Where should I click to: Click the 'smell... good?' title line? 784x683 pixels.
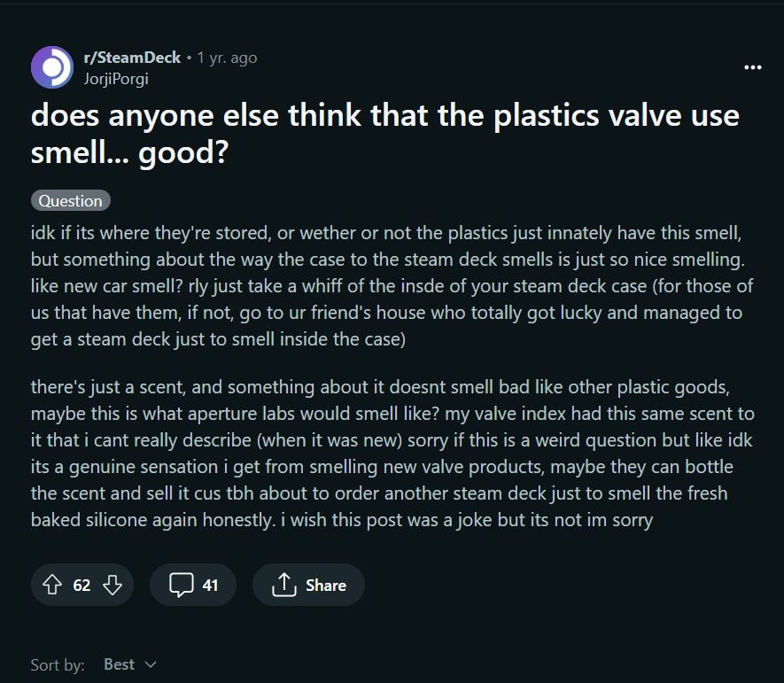point(129,152)
